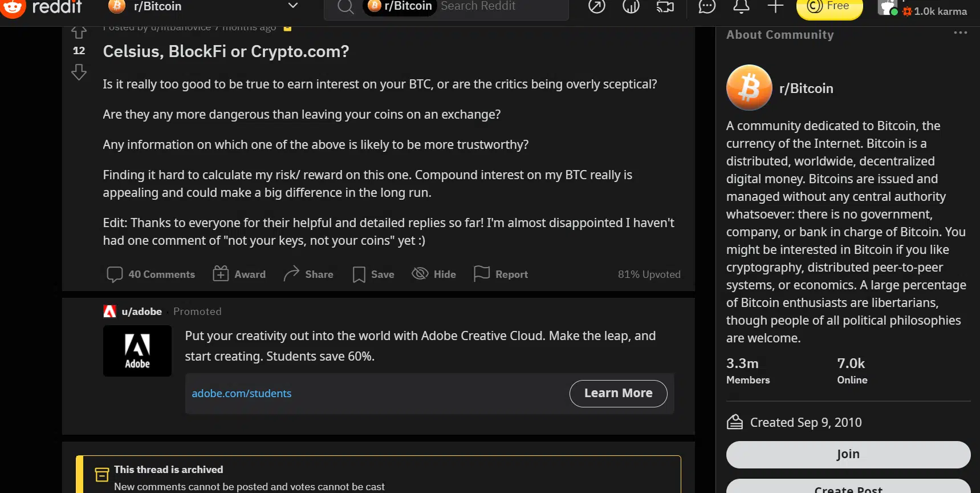The height and width of the screenshot is (493, 980).
Task: Expand the r/Bitcoin community dropdown
Action: coord(292,6)
